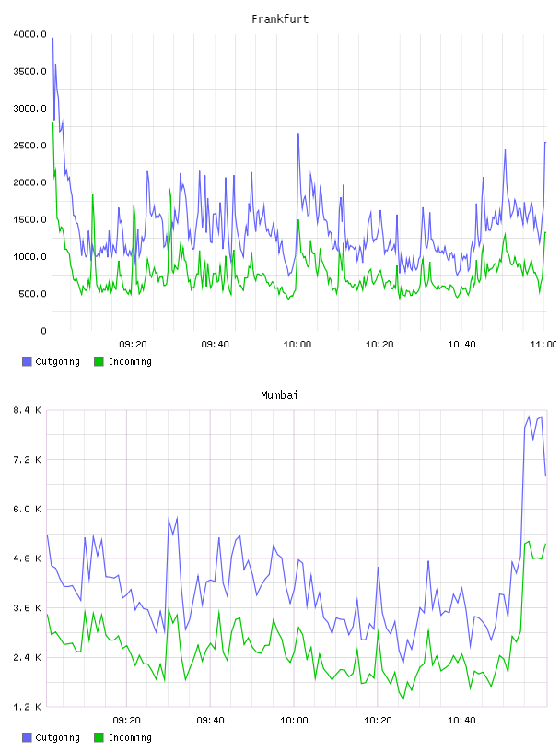Viewport: 560px width, 752px height.
Task: Click the 10:00 time label on the Mumbai chart
Action: click(294, 721)
